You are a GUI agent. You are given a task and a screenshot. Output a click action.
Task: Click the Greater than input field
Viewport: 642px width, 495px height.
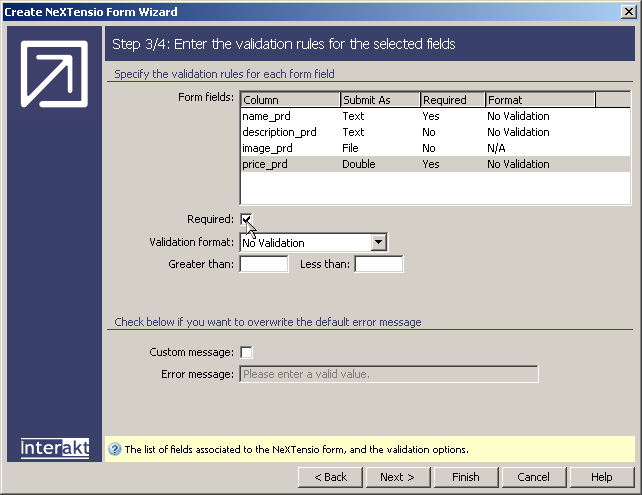264,264
